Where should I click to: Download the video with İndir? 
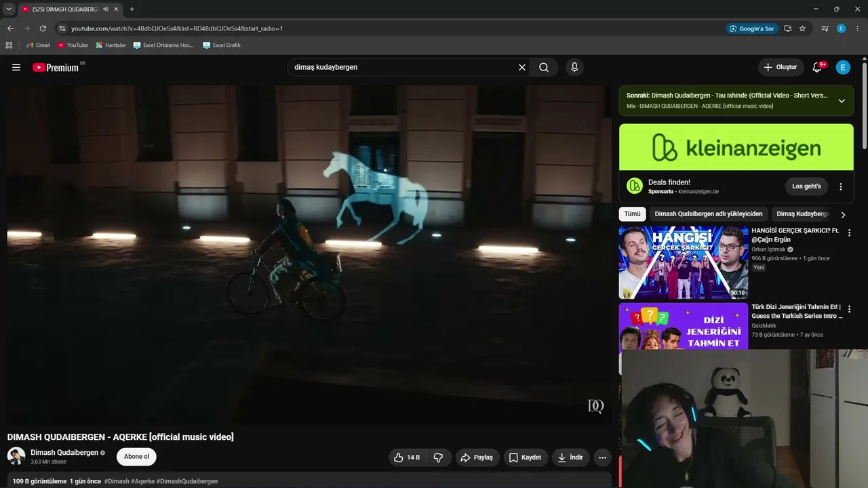[x=570, y=457]
